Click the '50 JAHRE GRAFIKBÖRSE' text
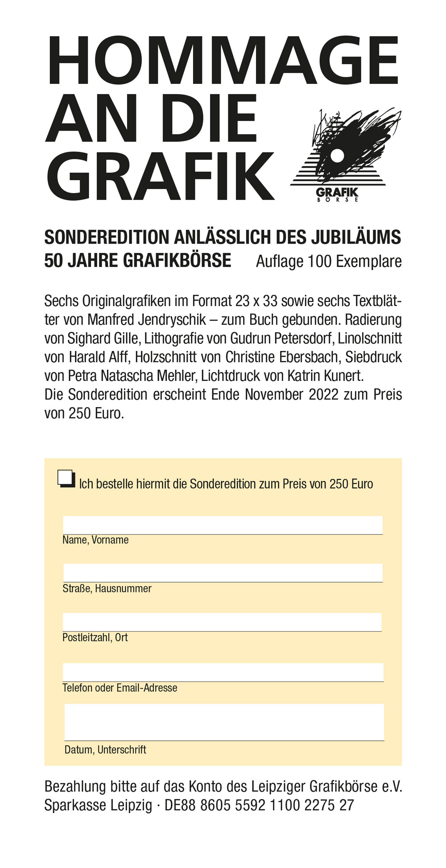Screen dimensions: 446x868 coord(138,260)
